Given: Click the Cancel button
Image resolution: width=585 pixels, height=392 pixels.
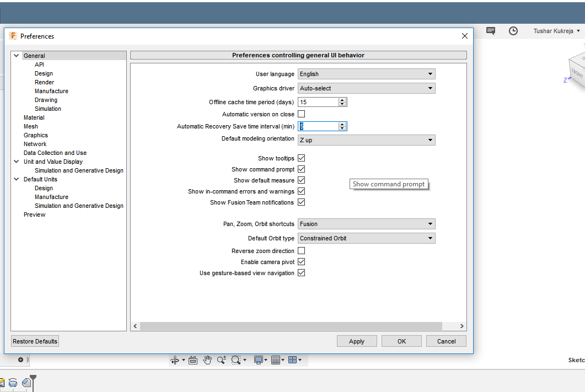Looking at the screenshot, I should coord(446,341).
